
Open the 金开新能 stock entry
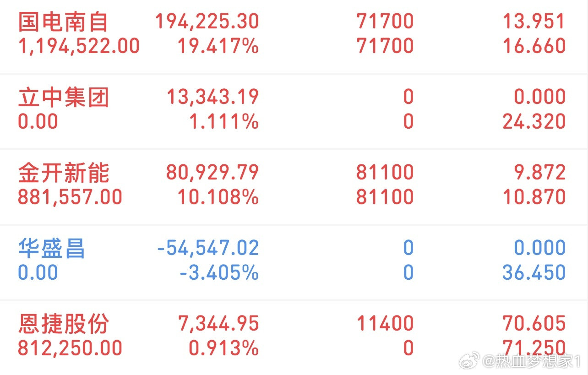[x=63, y=173]
